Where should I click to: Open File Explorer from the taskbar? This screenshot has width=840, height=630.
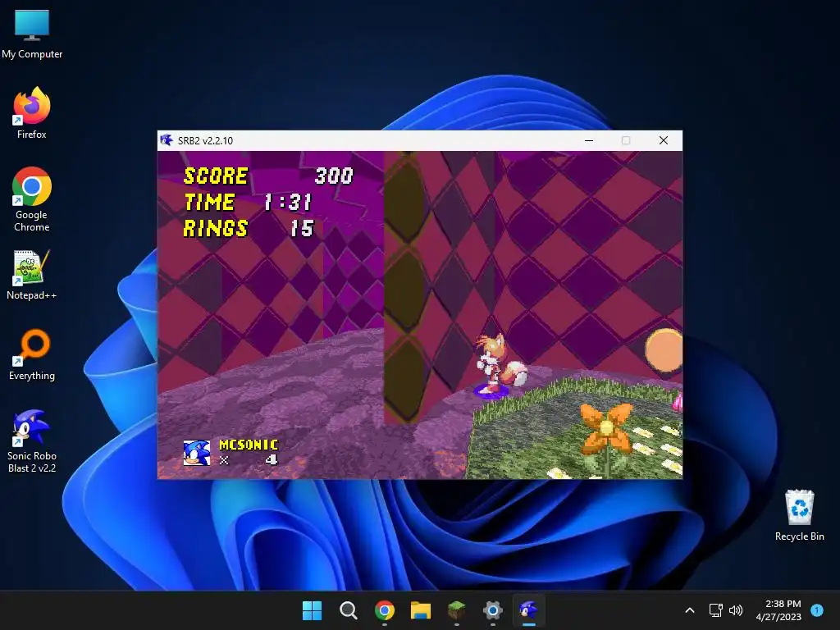[421, 610]
